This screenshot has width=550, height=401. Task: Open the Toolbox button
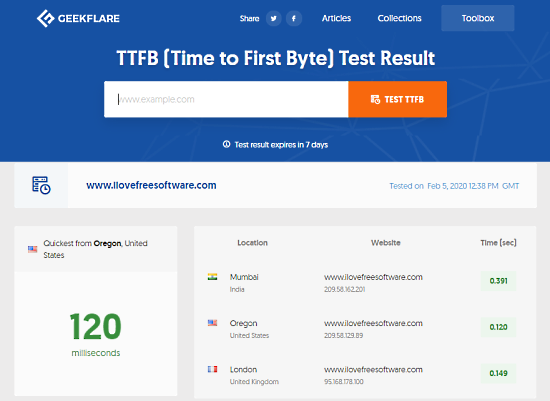point(478,18)
